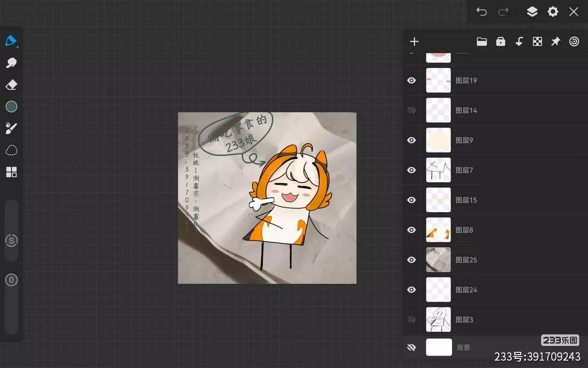Select layer 图层7 by its name
The height and width of the screenshot is (368, 588).
[x=464, y=170]
